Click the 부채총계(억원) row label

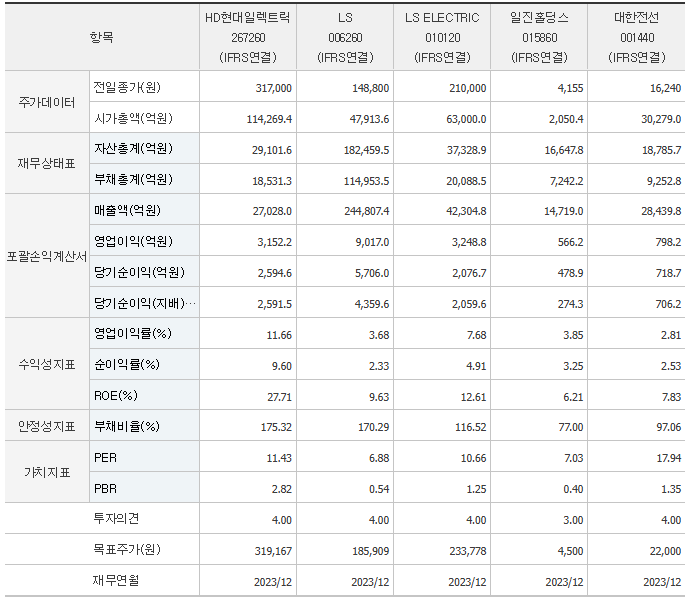pyautogui.click(x=133, y=180)
